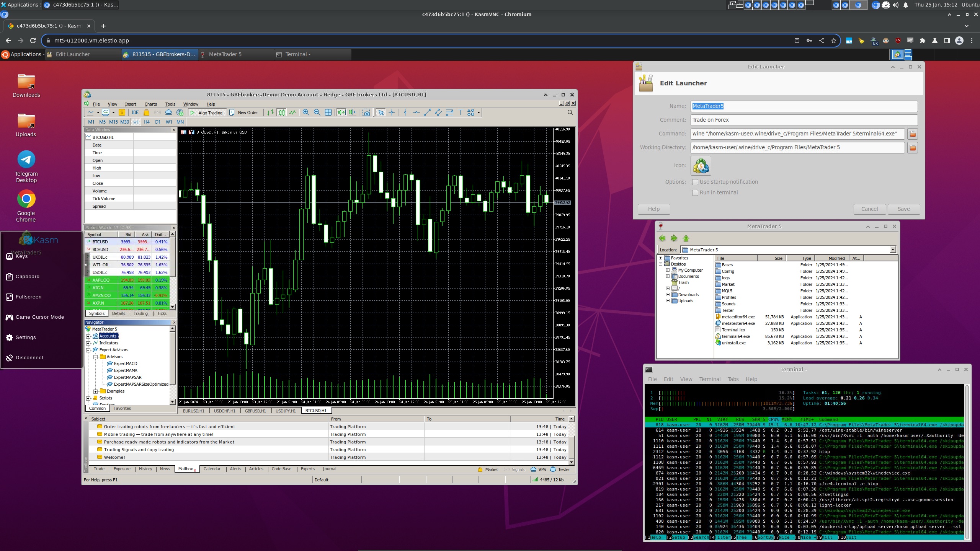Image resolution: width=980 pixels, height=551 pixels.
Task: Draw a trendline with trendline tool
Action: pos(427,112)
